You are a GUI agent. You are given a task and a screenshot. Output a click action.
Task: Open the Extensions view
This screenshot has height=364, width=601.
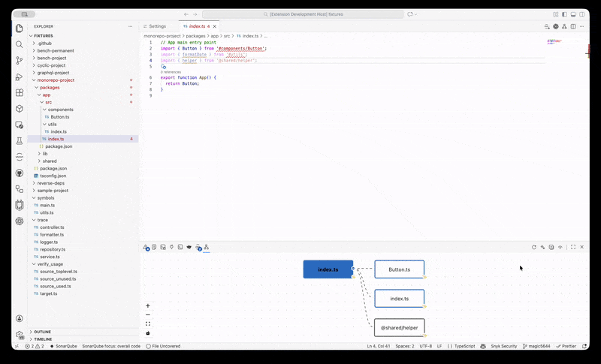coord(20,92)
